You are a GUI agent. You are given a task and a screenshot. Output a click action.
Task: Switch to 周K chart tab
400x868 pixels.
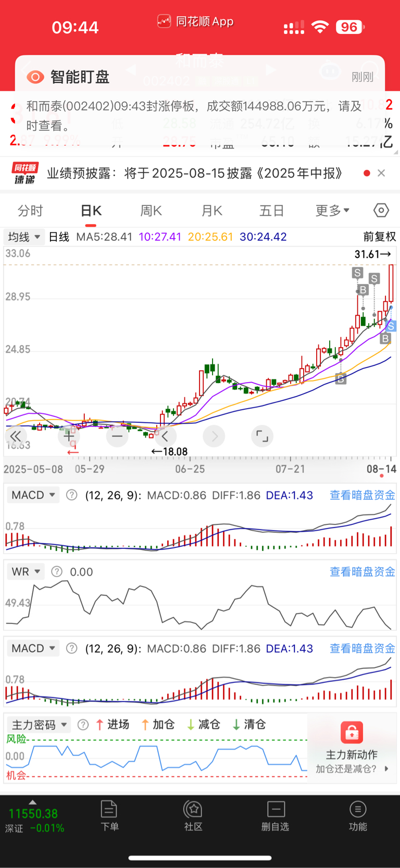point(151,211)
